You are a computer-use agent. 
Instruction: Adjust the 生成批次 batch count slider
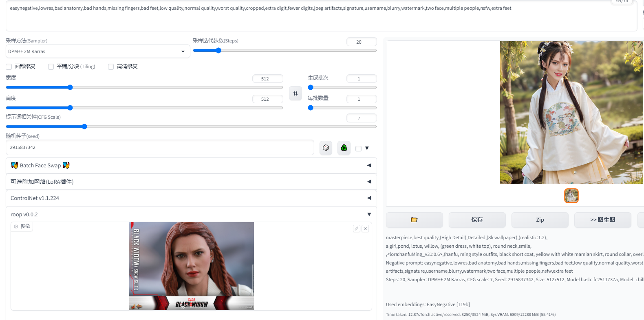tap(342, 87)
